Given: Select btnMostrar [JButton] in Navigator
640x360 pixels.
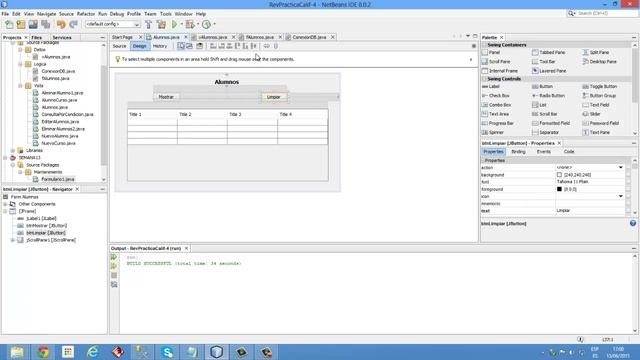Looking at the screenshot, I should [46, 226].
